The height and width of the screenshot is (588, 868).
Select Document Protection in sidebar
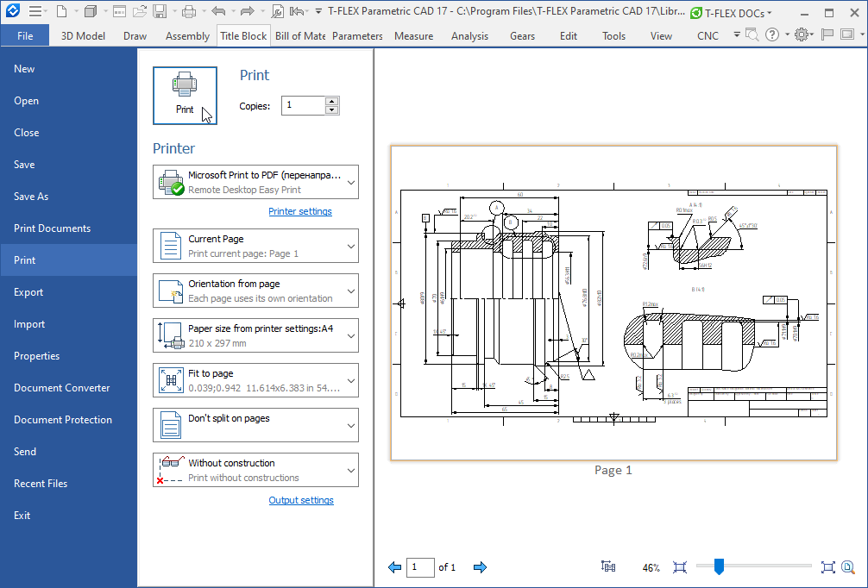pyautogui.click(x=69, y=420)
